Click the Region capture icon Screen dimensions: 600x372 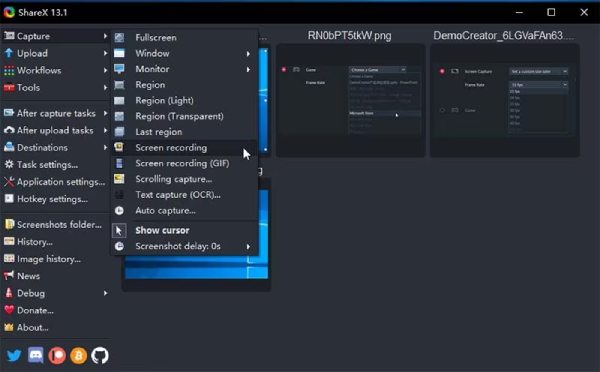(119, 85)
